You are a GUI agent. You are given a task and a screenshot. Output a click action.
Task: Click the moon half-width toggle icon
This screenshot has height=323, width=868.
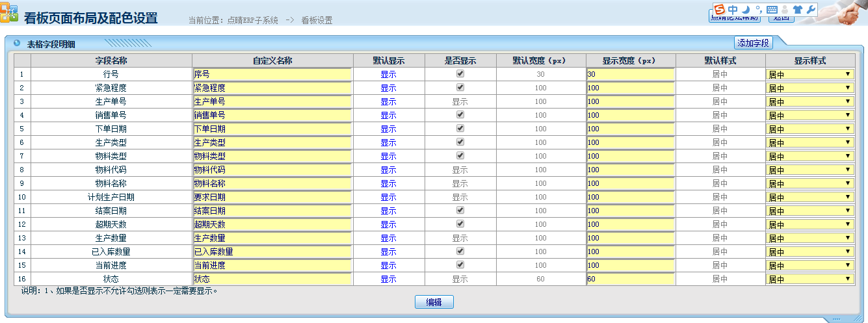pyautogui.click(x=746, y=10)
